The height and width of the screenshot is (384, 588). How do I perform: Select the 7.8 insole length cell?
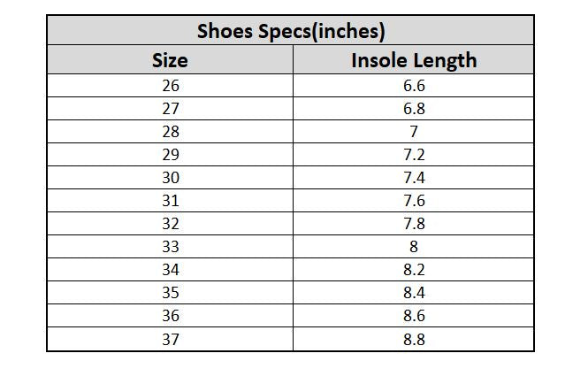tap(413, 223)
